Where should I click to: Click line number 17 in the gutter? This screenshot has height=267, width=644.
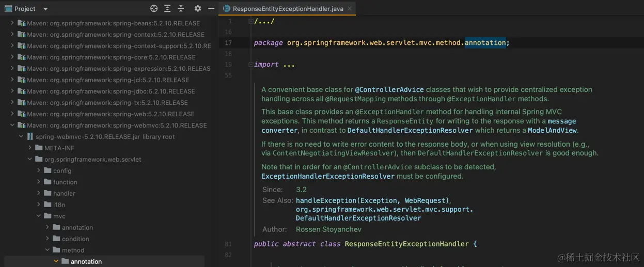[228, 43]
